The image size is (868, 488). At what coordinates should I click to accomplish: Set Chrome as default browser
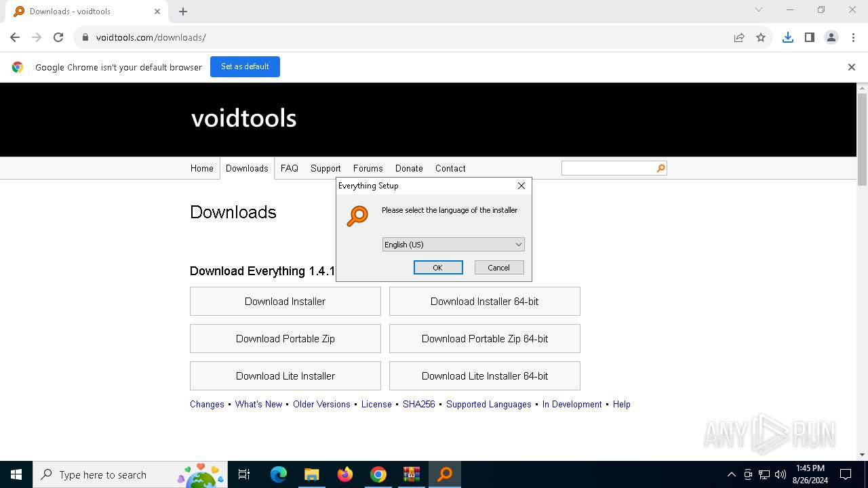pyautogui.click(x=245, y=66)
